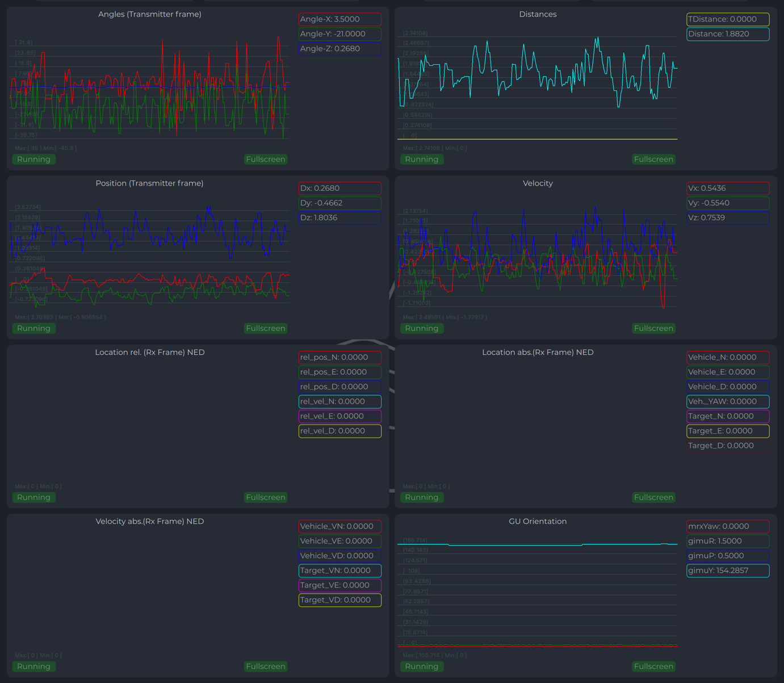Select the mrxYaw legend box
784x683 pixels.
coord(728,526)
